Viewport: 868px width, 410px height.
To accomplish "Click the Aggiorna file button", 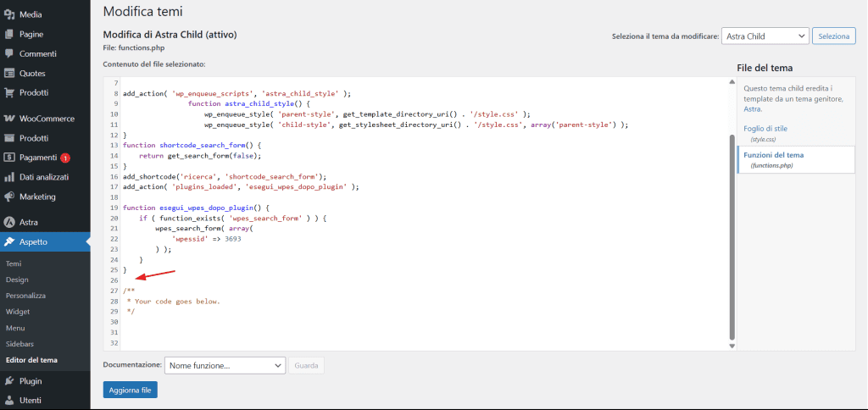I will pyautogui.click(x=130, y=390).
